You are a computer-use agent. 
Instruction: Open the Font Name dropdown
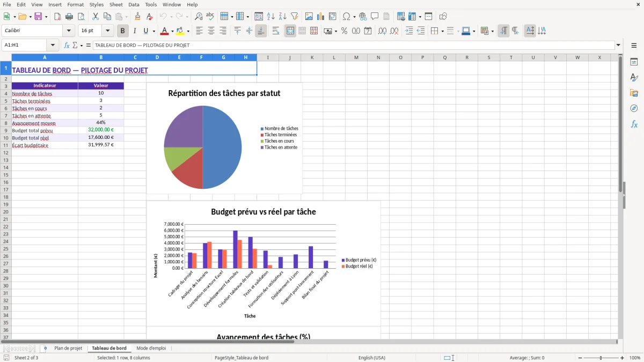pyautogui.click(x=69, y=31)
